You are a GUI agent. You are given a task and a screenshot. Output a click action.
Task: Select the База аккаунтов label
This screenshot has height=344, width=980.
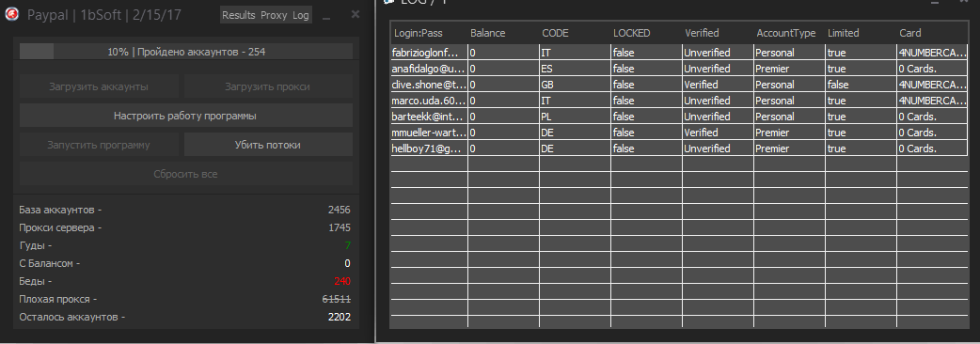click(60, 210)
